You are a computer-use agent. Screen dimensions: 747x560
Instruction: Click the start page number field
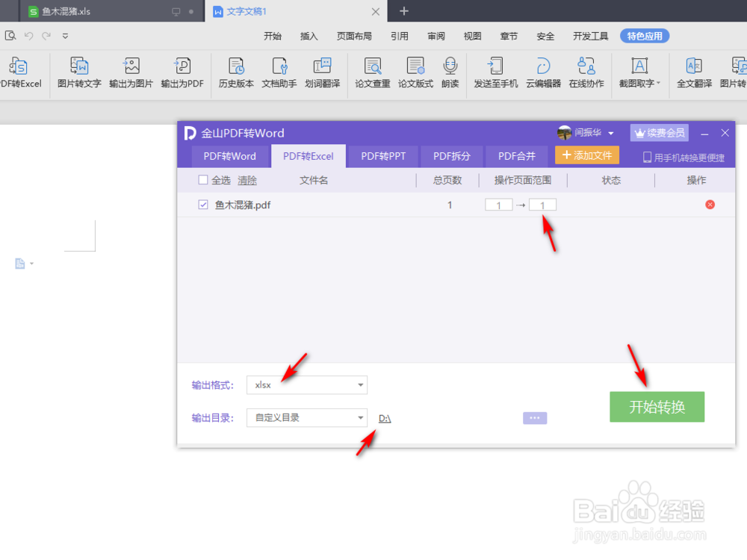tap(498, 205)
